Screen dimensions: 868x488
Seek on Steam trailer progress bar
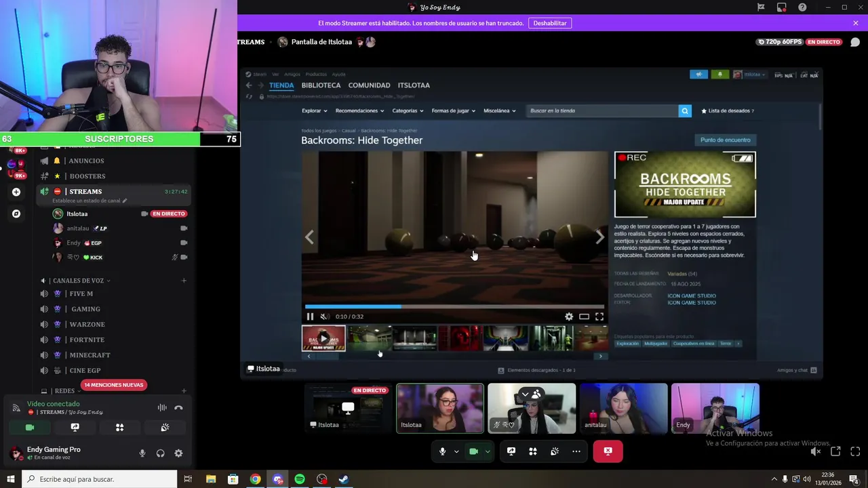point(454,306)
